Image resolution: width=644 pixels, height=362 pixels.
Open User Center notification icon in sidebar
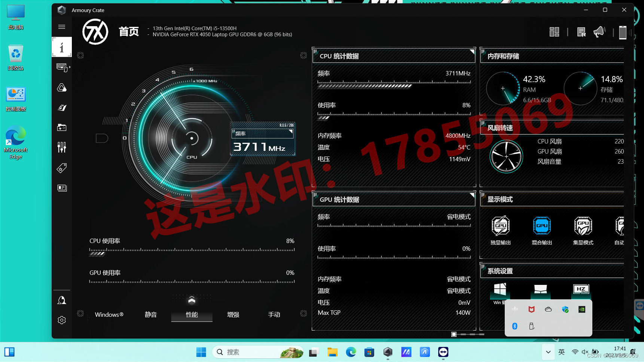coord(62,300)
